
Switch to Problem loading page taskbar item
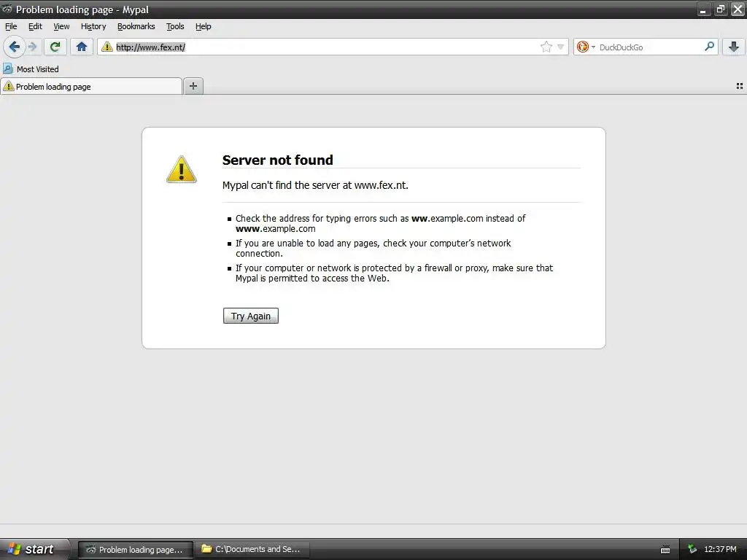coord(136,550)
